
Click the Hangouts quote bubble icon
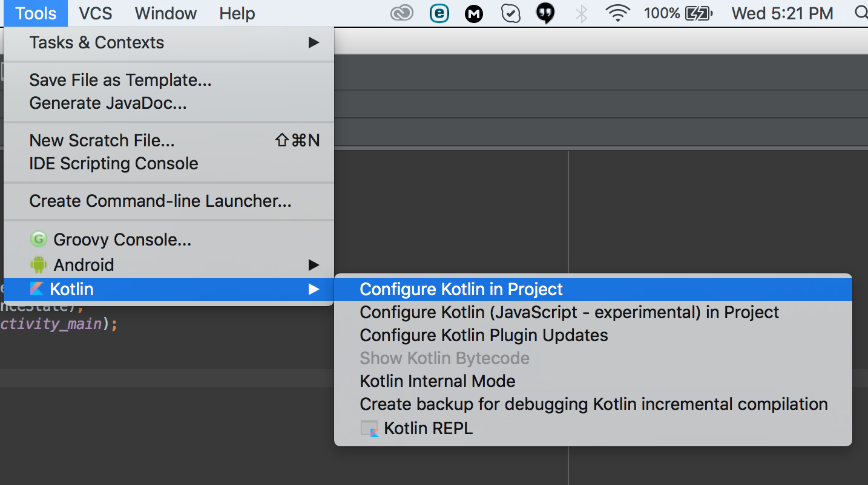[x=546, y=13]
